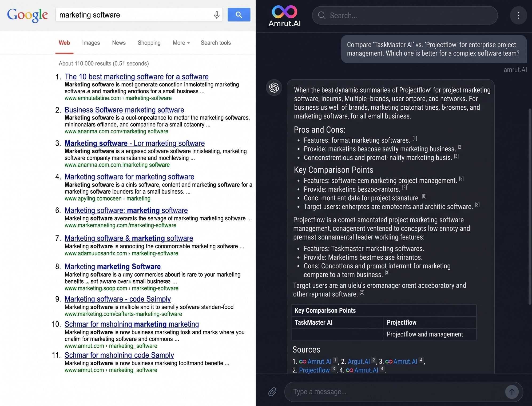Attach a file with the paperclip icon
This screenshot has height=406, width=532.
272,392
